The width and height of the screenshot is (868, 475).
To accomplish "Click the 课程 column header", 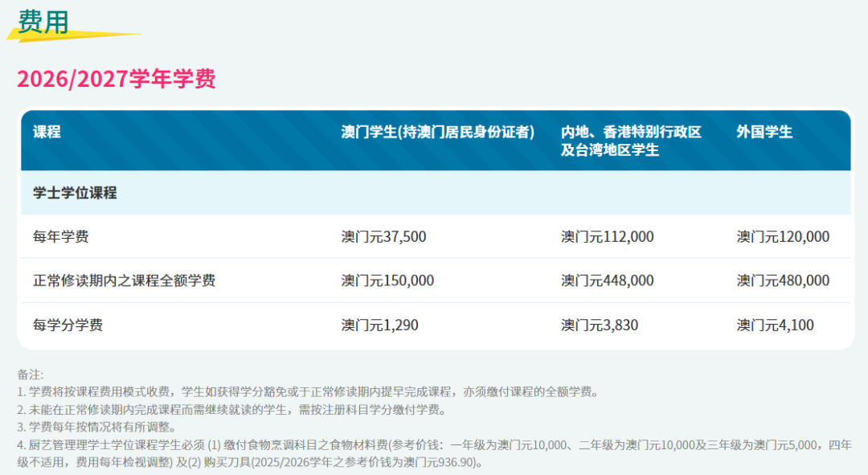I will (47, 133).
